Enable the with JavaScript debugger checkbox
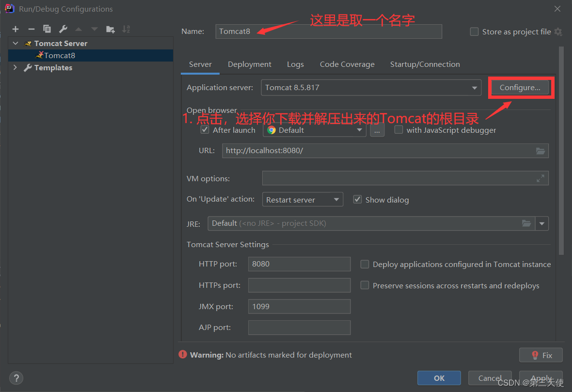Viewport: 572px width, 392px height. coord(398,130)
